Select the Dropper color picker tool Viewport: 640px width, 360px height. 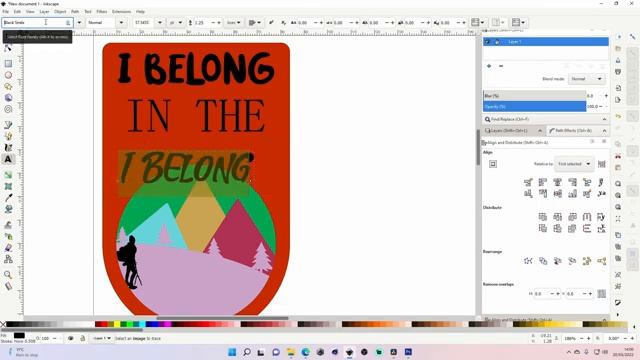8,198
